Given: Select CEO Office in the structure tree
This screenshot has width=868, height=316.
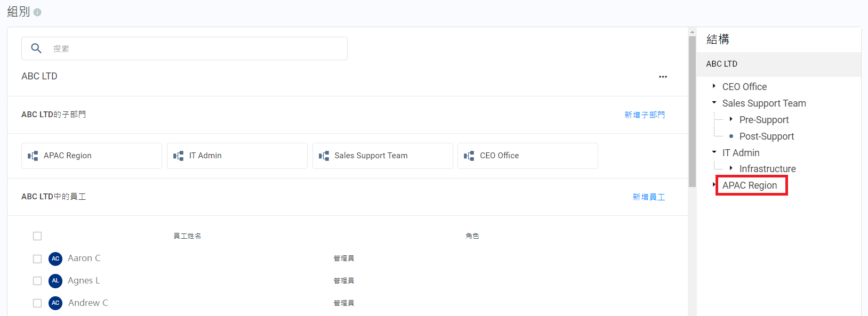Looking at the screenshot, I should (x=744, y=87).
